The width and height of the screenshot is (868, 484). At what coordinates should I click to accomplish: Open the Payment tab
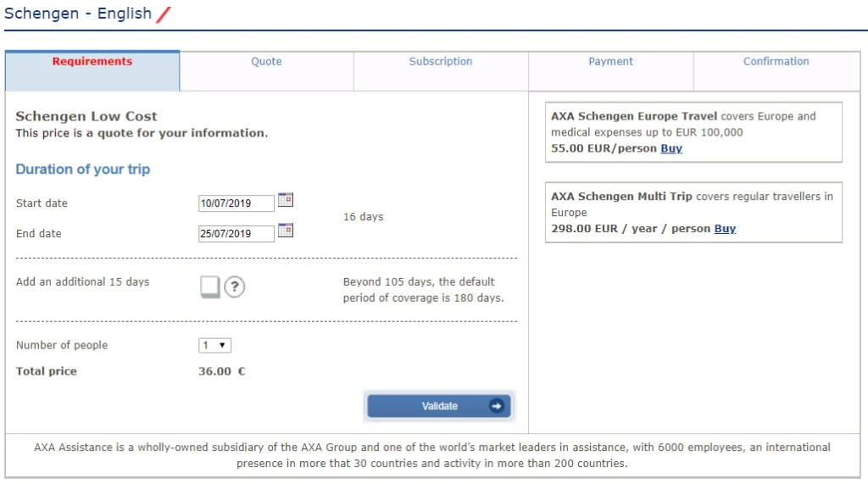[610, 62]
